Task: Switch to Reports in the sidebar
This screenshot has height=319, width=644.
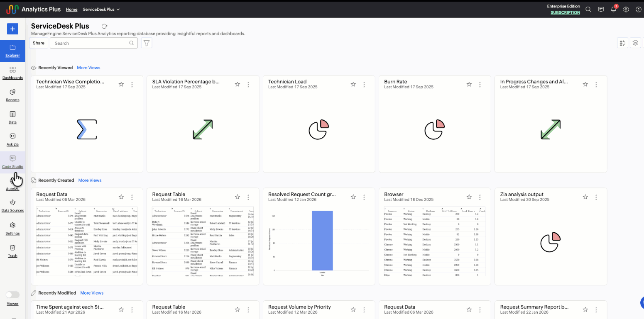Action: [12, 95]
